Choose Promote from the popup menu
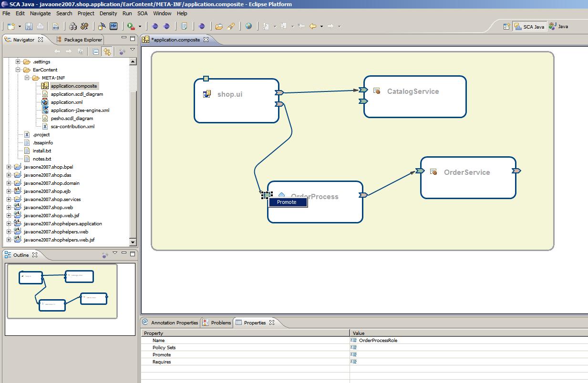The image size is (588, 383). click(289, 202)
